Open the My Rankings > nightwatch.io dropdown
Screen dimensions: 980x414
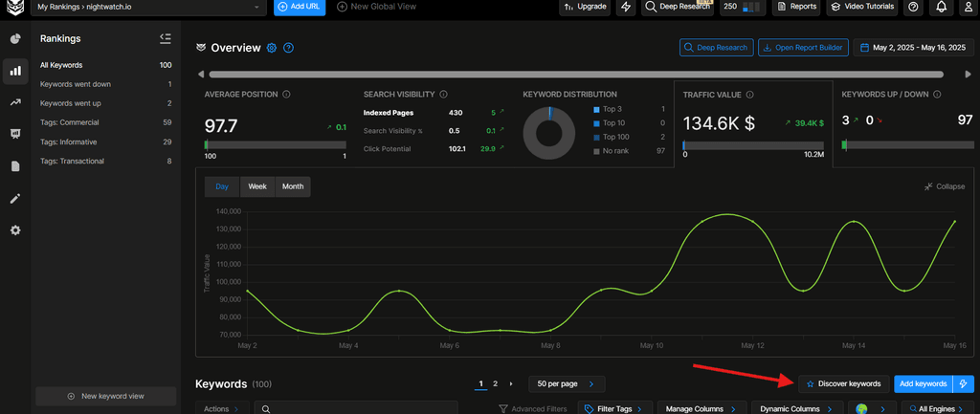148,7
